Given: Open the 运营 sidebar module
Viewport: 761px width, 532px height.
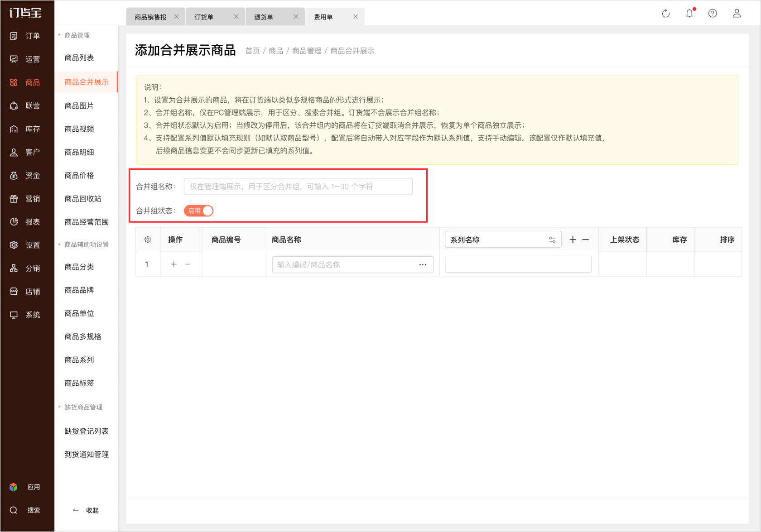Looking at the screenshot, I should click(25, 59).
